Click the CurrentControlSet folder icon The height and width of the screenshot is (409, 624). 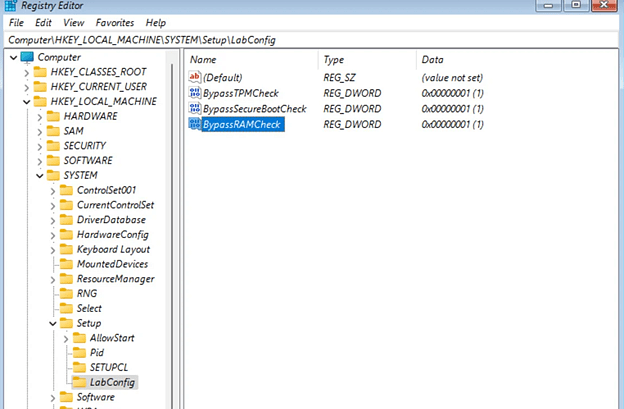coord(66,205)
